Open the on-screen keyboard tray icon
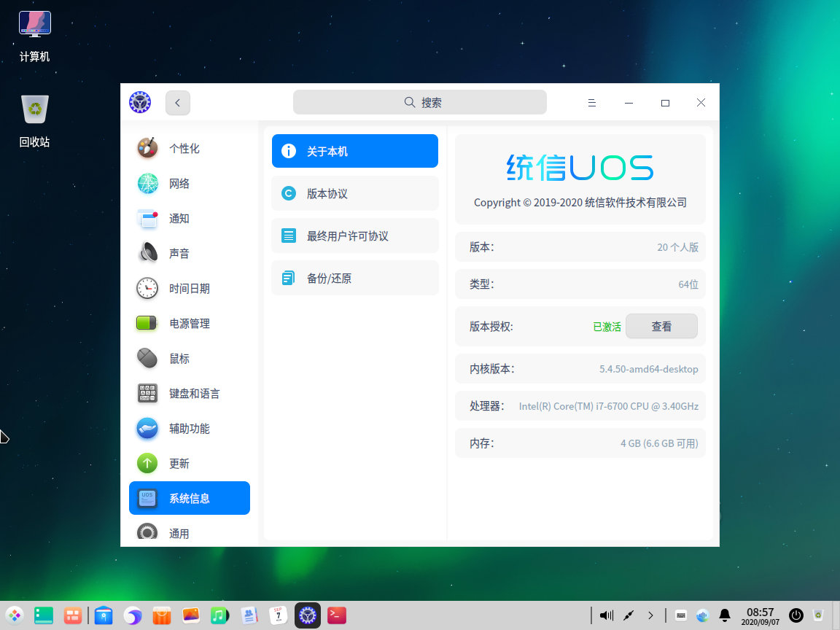 click(681, 615)
